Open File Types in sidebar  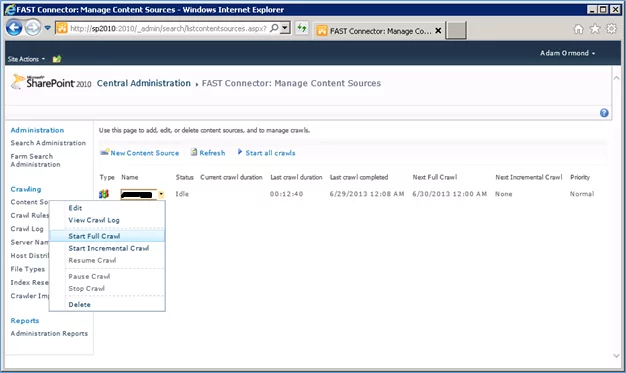point(28,269)
